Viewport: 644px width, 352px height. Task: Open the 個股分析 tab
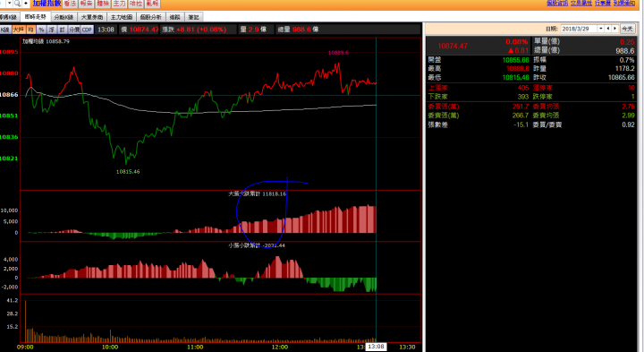tap(151, 17)
